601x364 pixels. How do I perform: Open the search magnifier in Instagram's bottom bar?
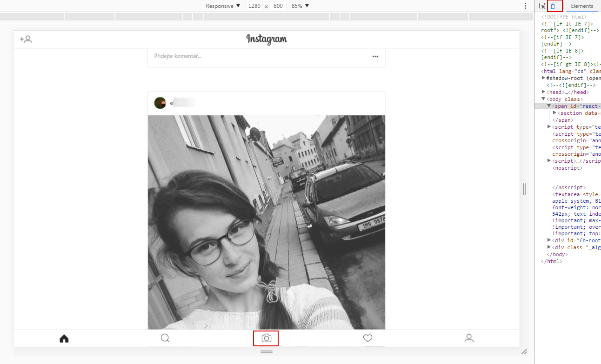point(165,338)
